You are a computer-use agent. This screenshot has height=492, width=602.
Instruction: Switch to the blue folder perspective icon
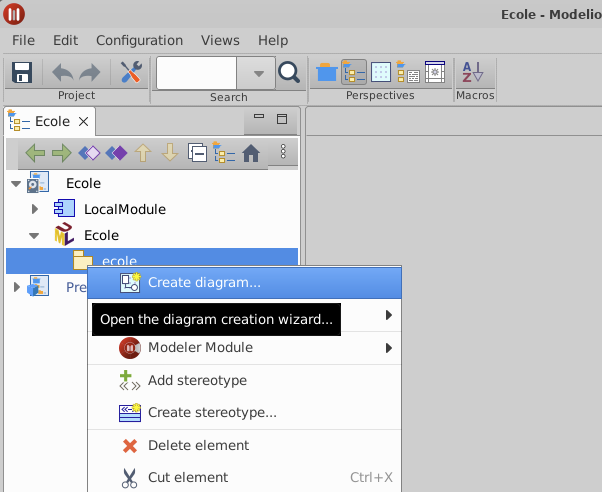point(326,72)
